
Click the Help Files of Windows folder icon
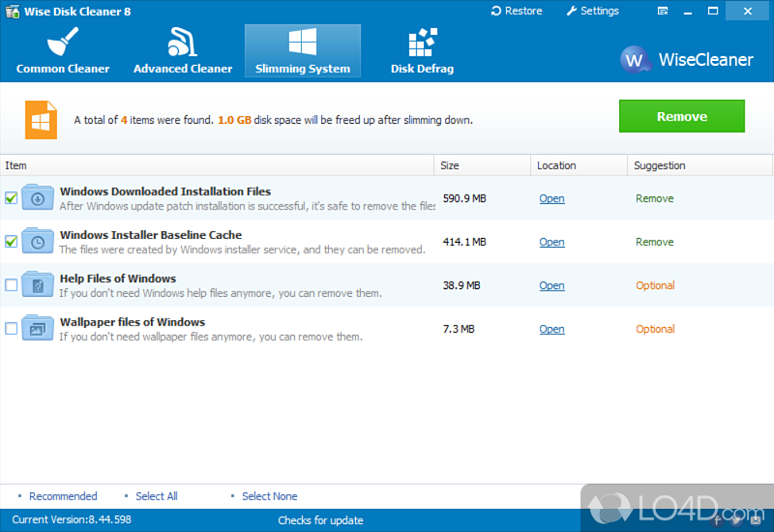[38, 285]
